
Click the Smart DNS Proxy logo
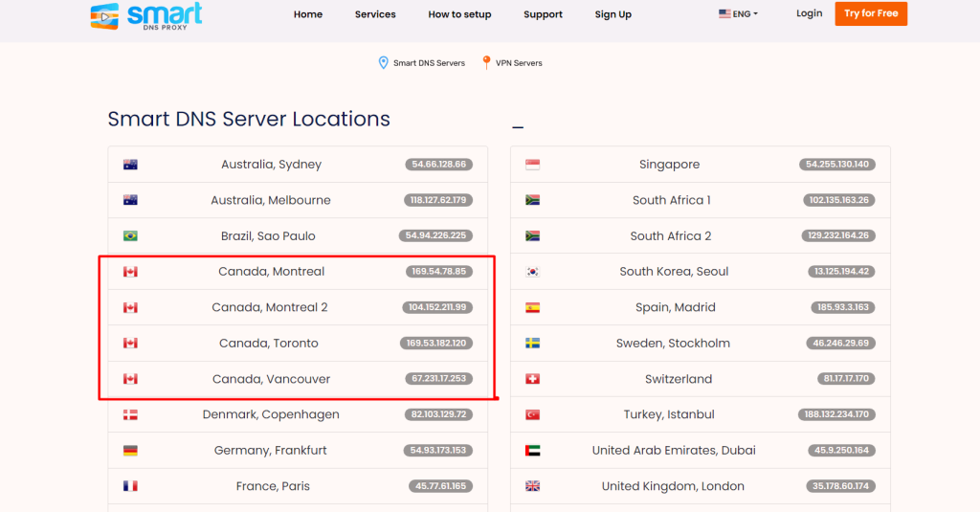point(146,15)
